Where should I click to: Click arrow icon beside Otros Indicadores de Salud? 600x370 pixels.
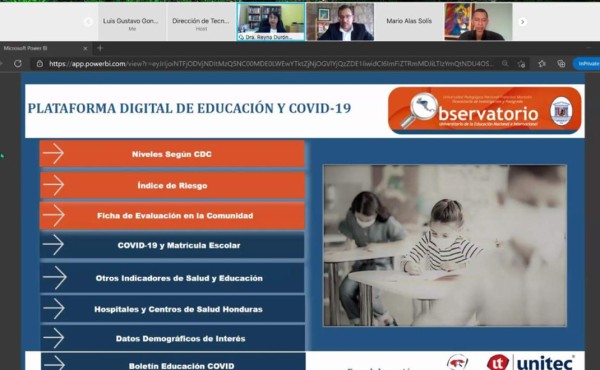pos(54,278)
